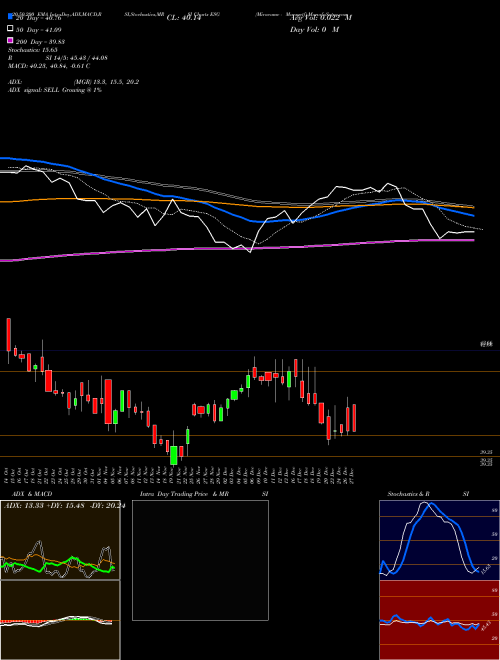Click the 'MACD: 40.23, 40.84, -0.61 C' line
The height and width of the screenshot is (660, 500).
(x=49, y=66)
